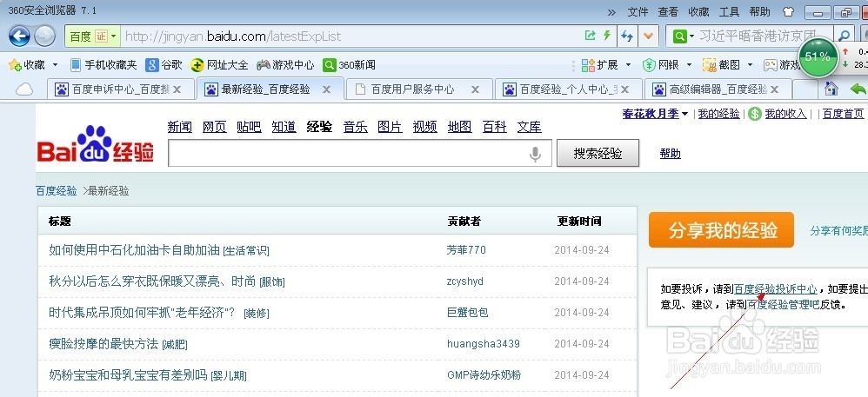Open 瘦脸按摩的最快方法 article

(x=103, y=344)
